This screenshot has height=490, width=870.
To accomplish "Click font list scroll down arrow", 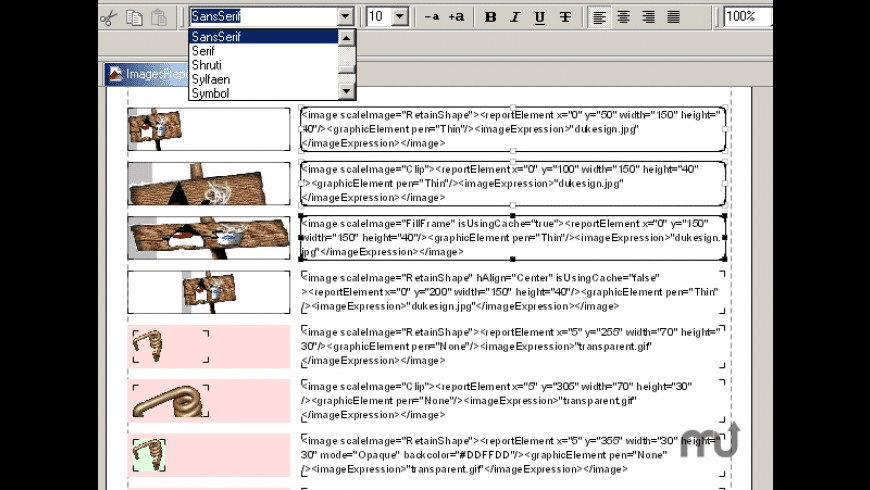I will coord(346,92).
